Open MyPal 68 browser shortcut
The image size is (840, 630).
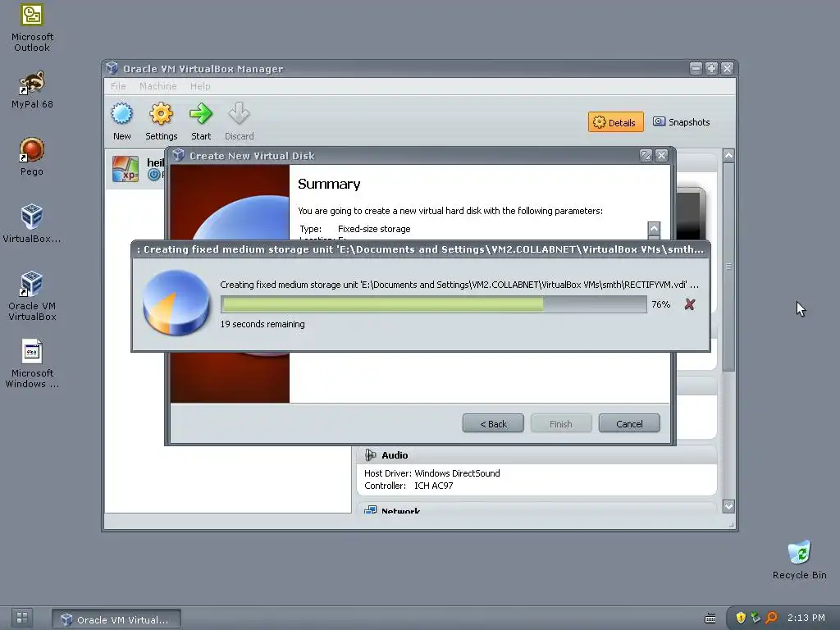point(32,89)
